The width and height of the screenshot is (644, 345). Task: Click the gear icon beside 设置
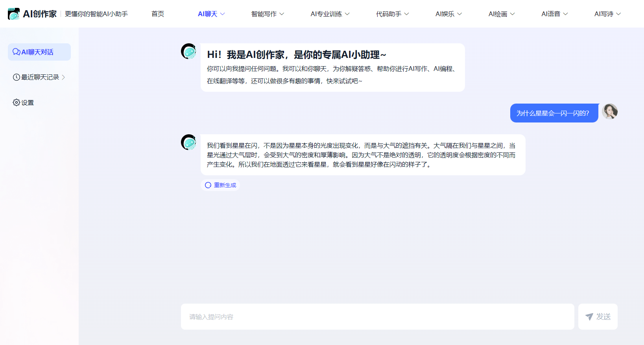click(x=17, y=102)
